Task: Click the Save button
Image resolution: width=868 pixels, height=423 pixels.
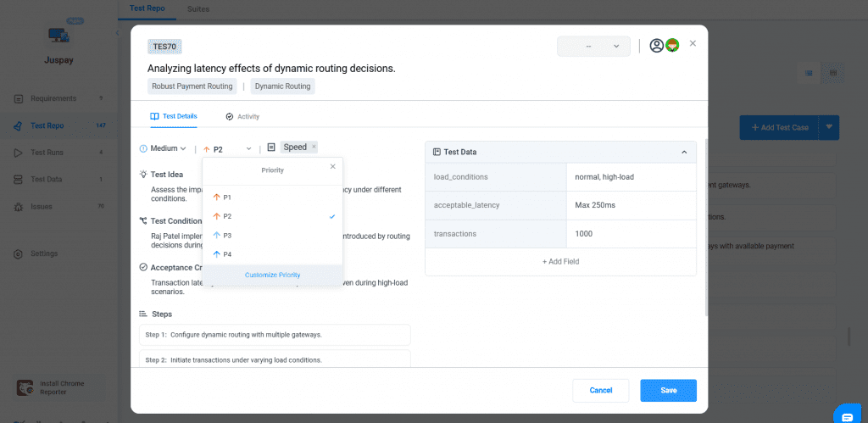Action: click(668, 390)
